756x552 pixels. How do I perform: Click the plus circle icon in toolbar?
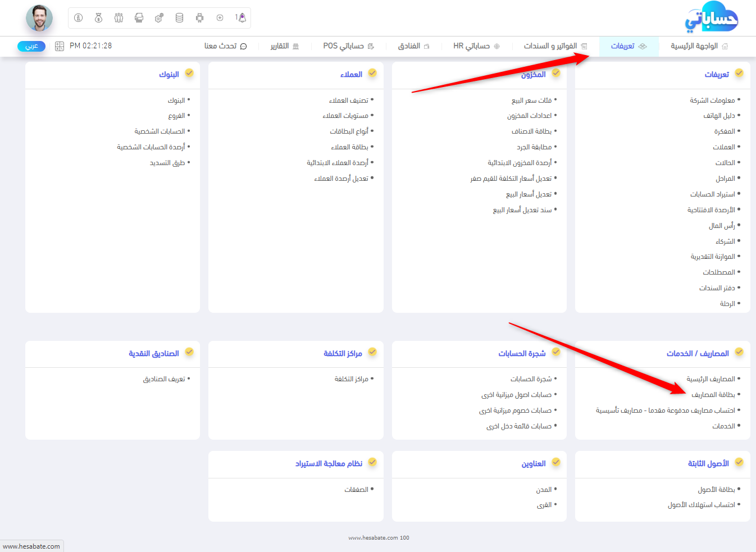[220, 18]
